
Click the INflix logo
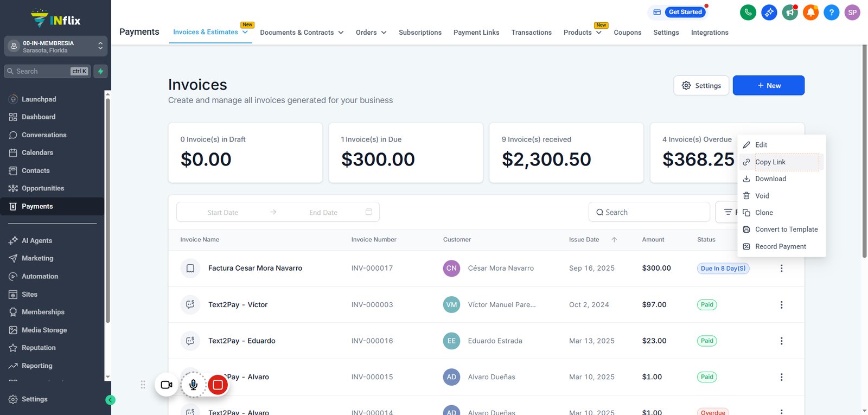point(55,19)
